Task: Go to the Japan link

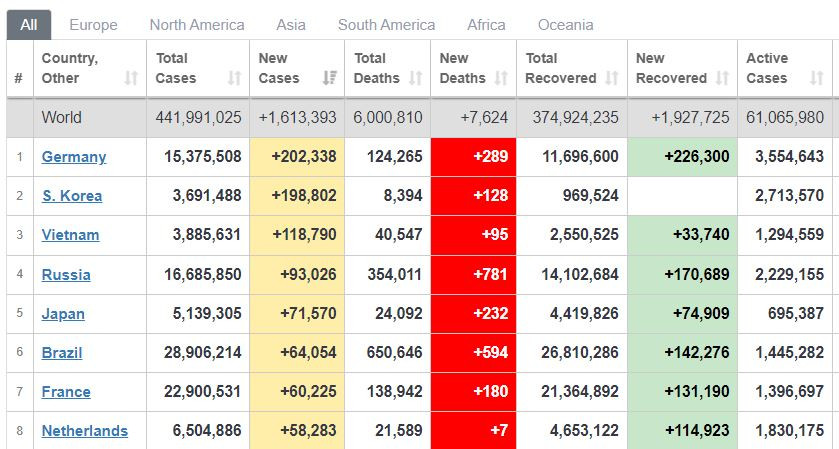Action: pos(63,314)
